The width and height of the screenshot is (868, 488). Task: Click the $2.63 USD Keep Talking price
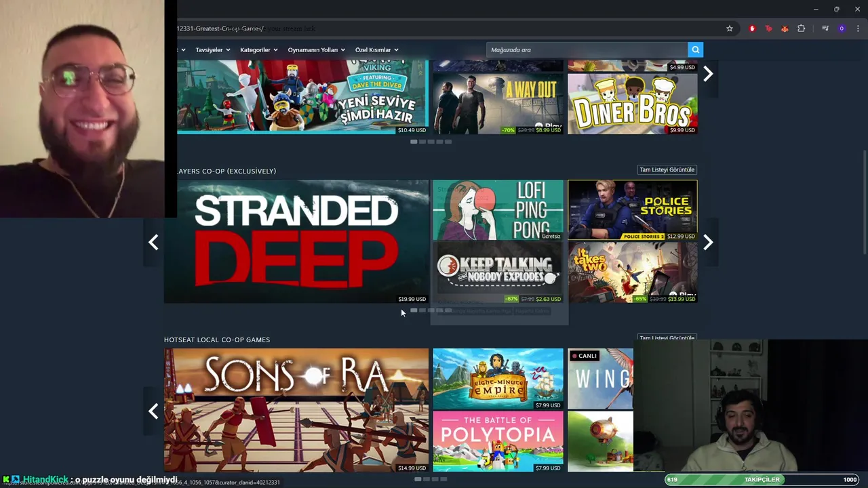548,299
